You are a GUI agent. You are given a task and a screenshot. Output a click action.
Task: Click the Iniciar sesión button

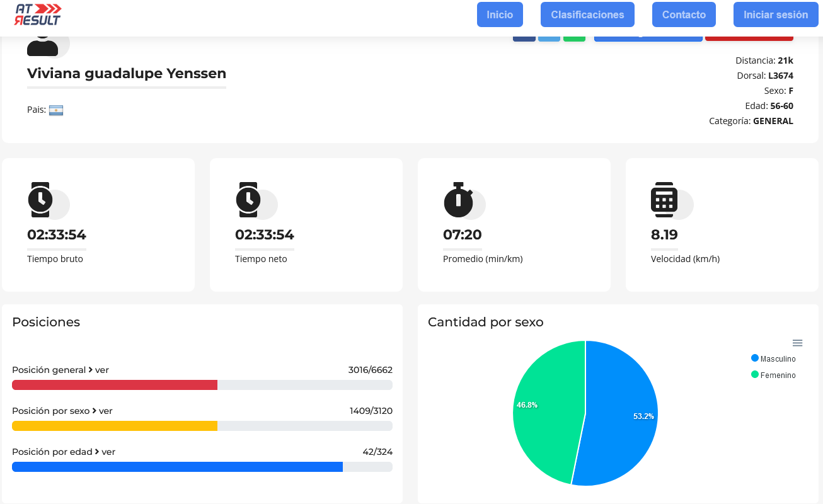pyautogui.click(x=776, y=14)
